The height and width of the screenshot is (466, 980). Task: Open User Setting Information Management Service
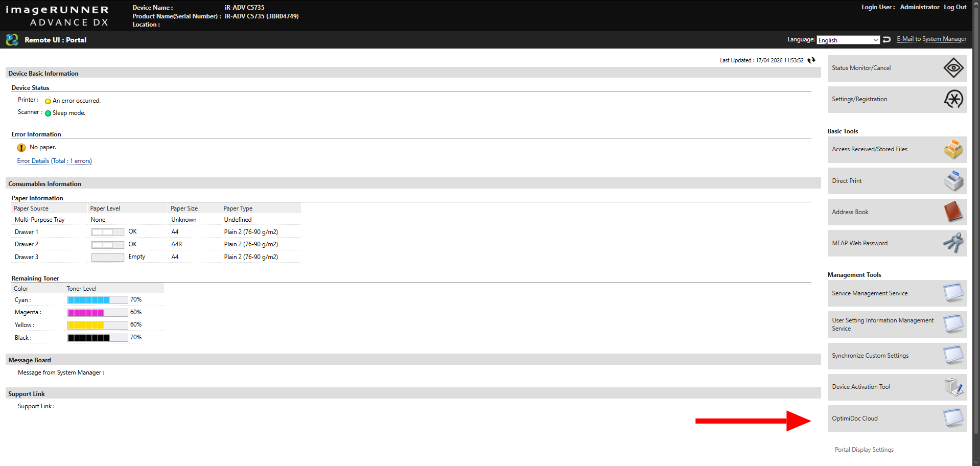[x=897, y=324]
